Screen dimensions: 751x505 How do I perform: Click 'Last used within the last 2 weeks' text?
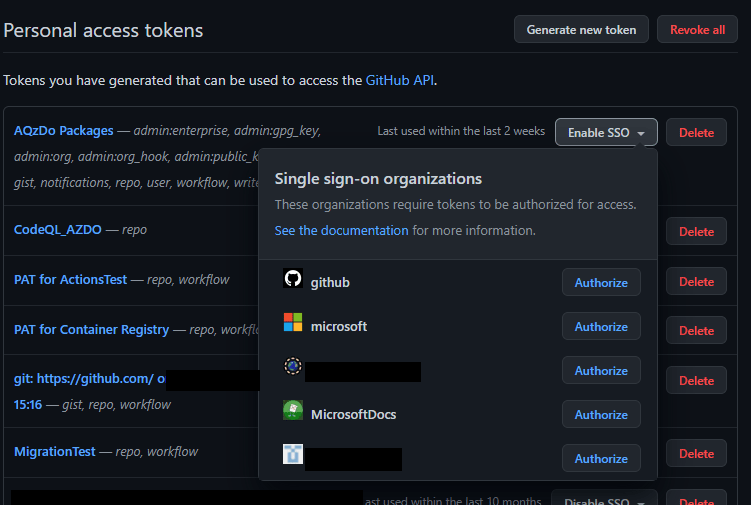pos(461,131)
